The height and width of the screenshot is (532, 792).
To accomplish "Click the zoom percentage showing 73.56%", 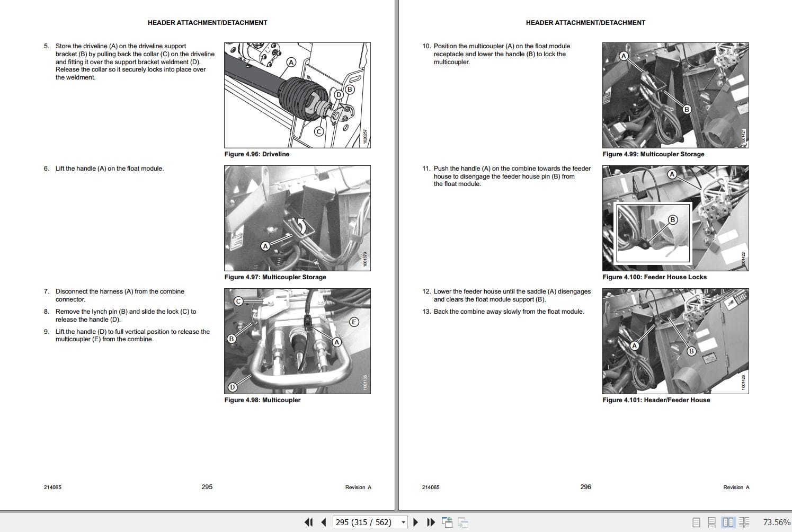I will click(776, 522).
